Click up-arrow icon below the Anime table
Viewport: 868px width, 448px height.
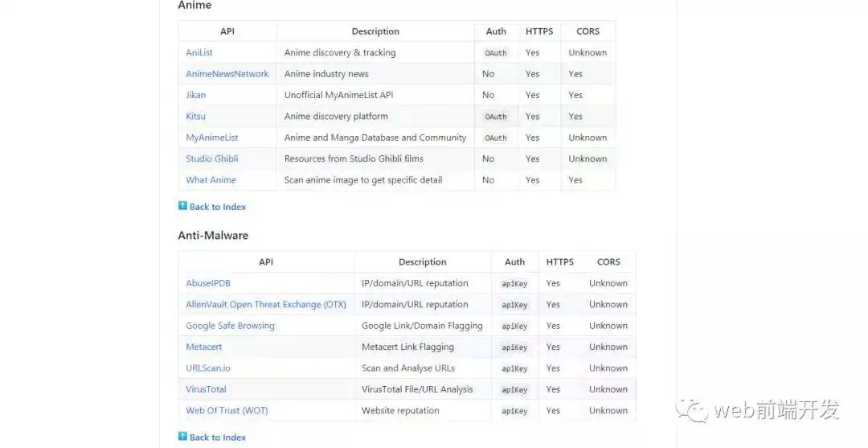click(182, 206)
